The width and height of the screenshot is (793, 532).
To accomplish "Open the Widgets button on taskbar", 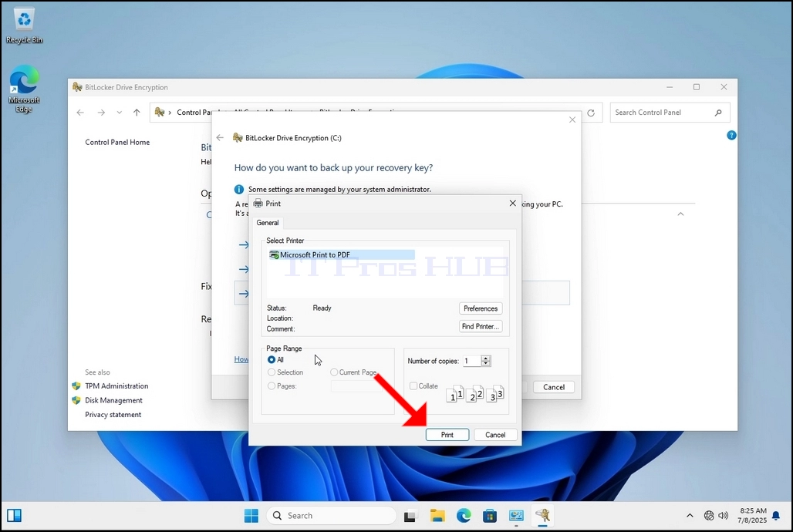I will [x=14, y=515].
